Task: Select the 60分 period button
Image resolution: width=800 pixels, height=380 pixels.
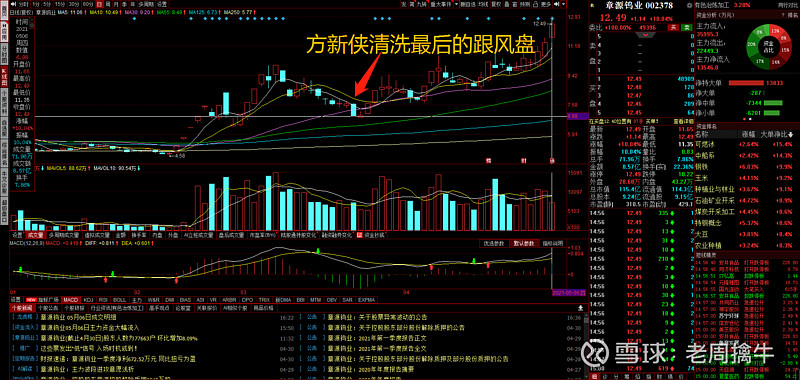Action: tap(88, 5)
